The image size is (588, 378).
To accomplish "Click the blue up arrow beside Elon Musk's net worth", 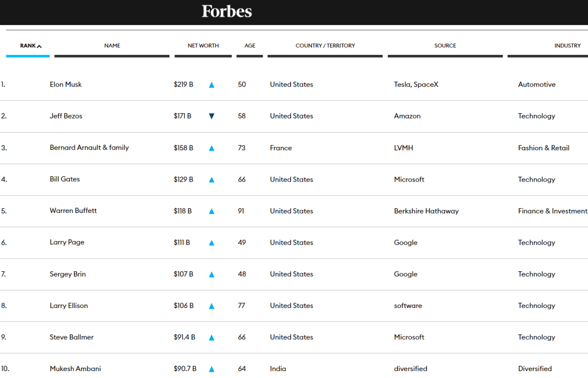I will click(x=212, y=85).
